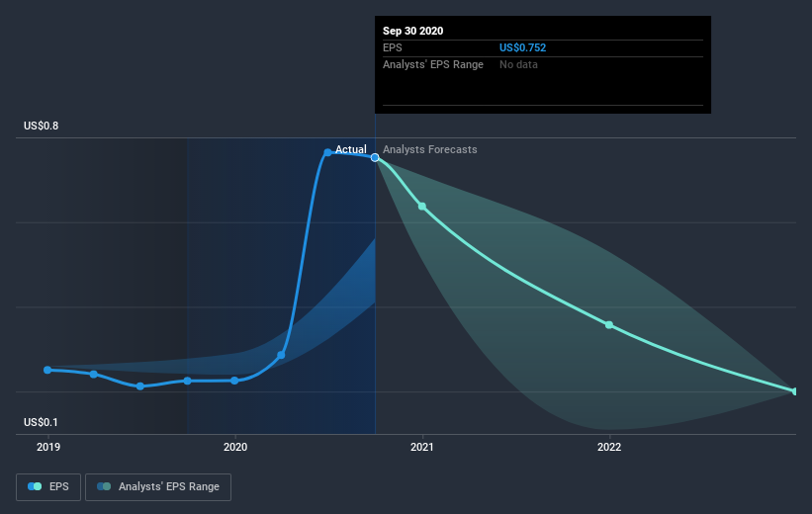
Task: Click the Analysts Forecasts label
Action: click(x=430, y=149)
